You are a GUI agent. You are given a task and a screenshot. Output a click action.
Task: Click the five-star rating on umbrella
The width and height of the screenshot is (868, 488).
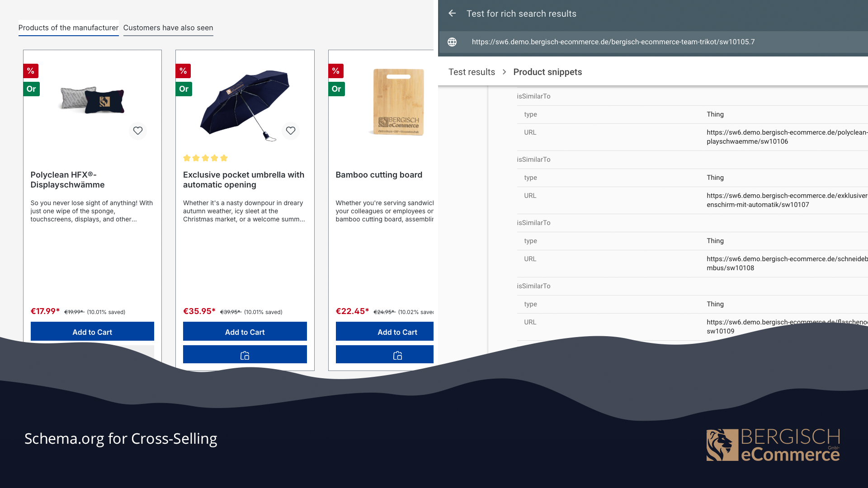click(205, 158)
